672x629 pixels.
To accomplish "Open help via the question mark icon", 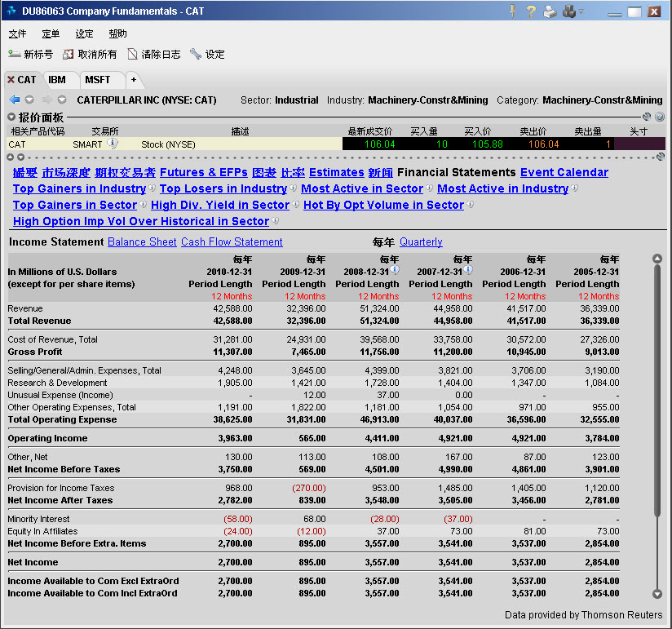I will 531,11.
